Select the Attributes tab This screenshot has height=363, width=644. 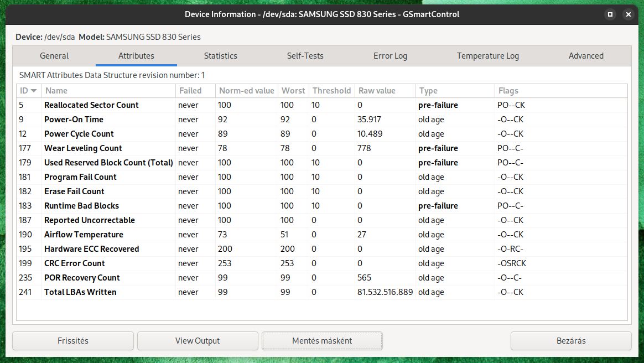[136, 56]
